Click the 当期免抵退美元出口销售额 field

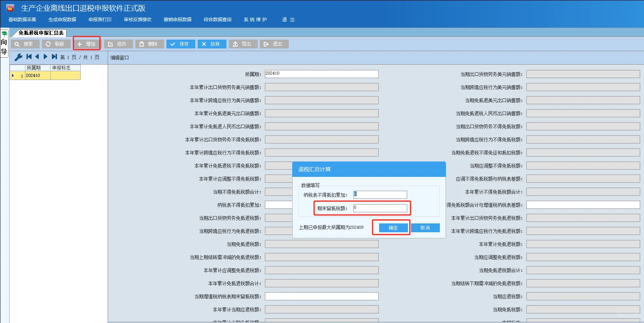tap(583, 100)
